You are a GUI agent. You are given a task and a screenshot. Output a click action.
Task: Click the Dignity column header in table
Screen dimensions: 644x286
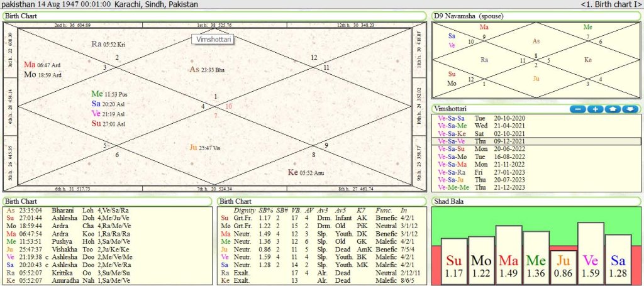click(244, 209)
